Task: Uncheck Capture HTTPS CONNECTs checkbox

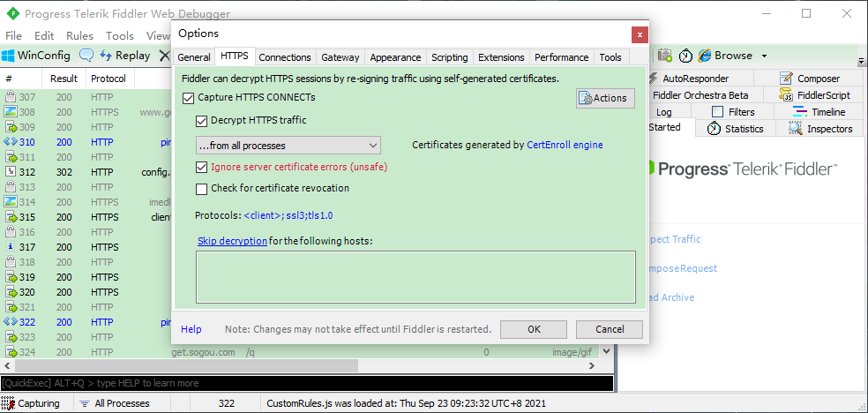Action: click(x=188, y=97)
